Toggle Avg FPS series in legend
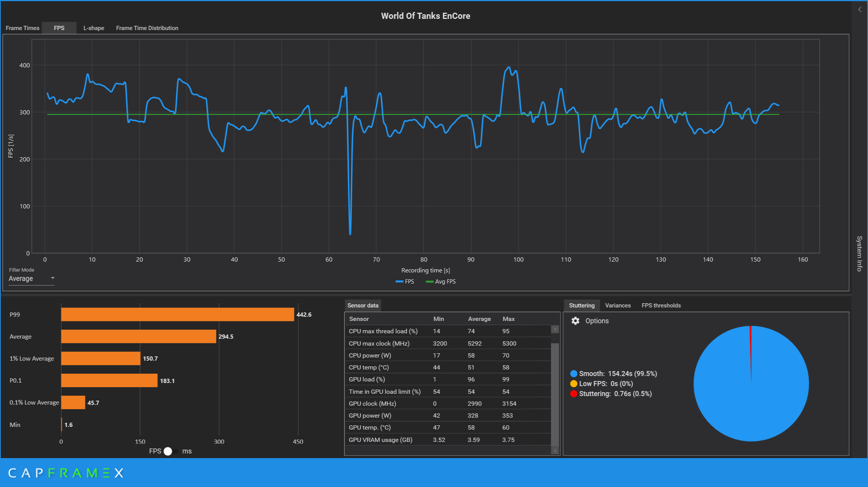This screenshot has width=868, height=487. click(441, 282)
